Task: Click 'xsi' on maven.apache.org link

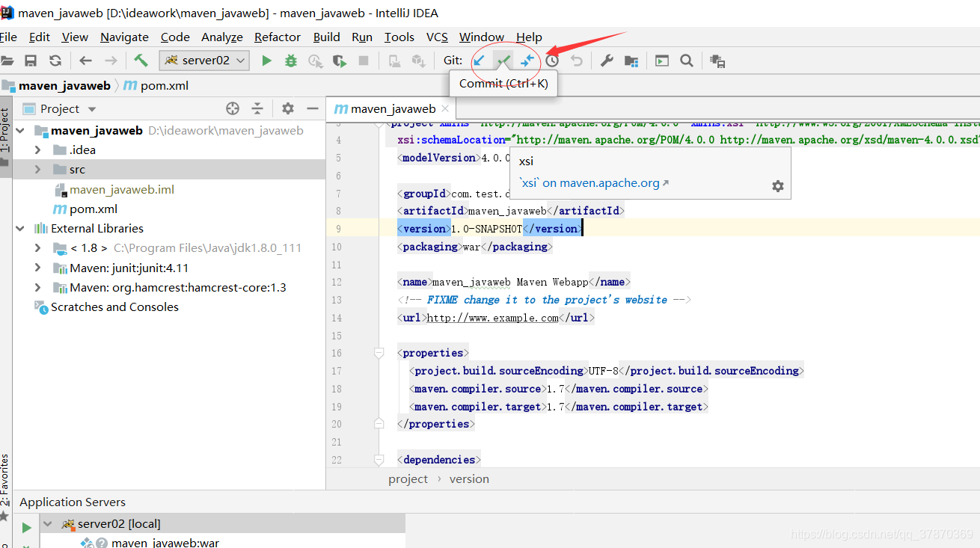Action: [589, 183]
